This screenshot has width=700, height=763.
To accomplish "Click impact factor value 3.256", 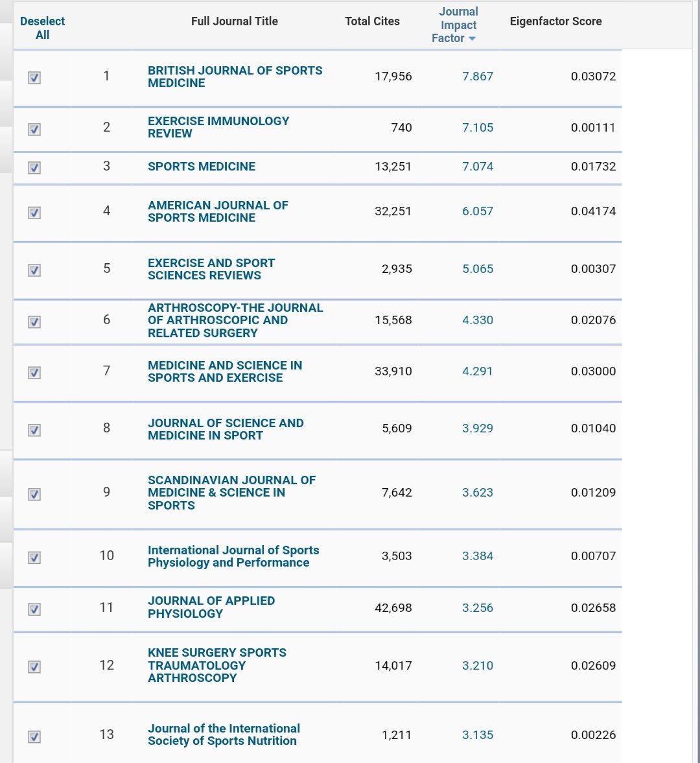I will pyautogui.click(x=478, y=608).
